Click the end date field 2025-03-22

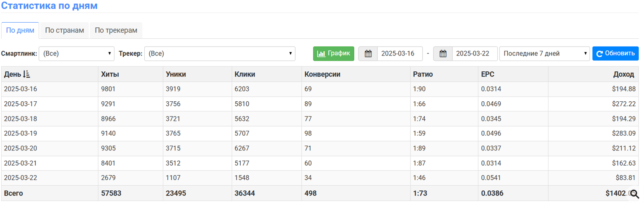tap(474, 54)
